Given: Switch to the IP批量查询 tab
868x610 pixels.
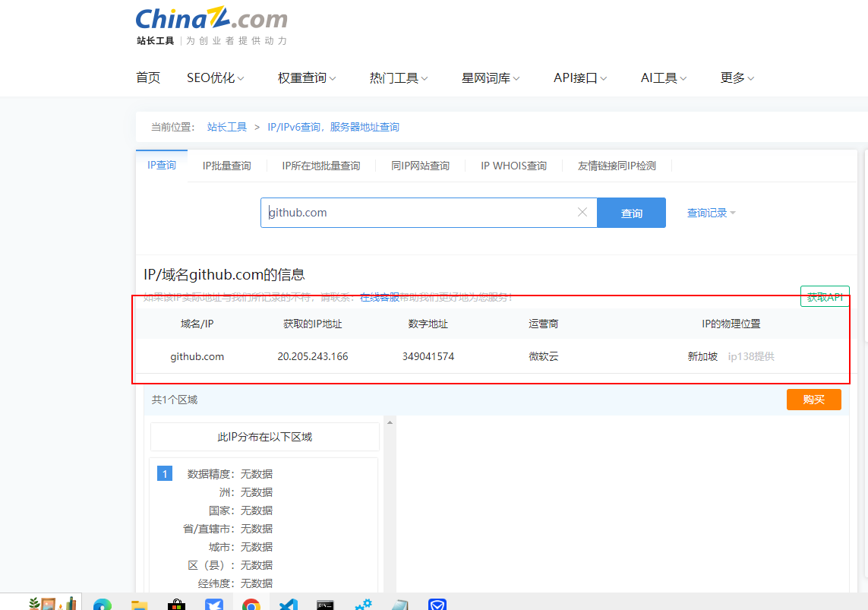Looking at the screenshot, I should 226,164.
